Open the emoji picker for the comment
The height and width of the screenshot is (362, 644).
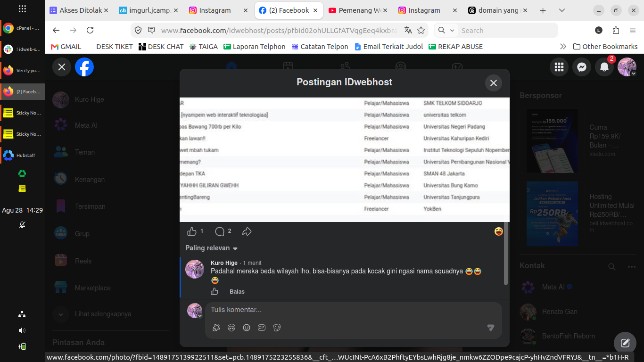click(x=247, y=328)
